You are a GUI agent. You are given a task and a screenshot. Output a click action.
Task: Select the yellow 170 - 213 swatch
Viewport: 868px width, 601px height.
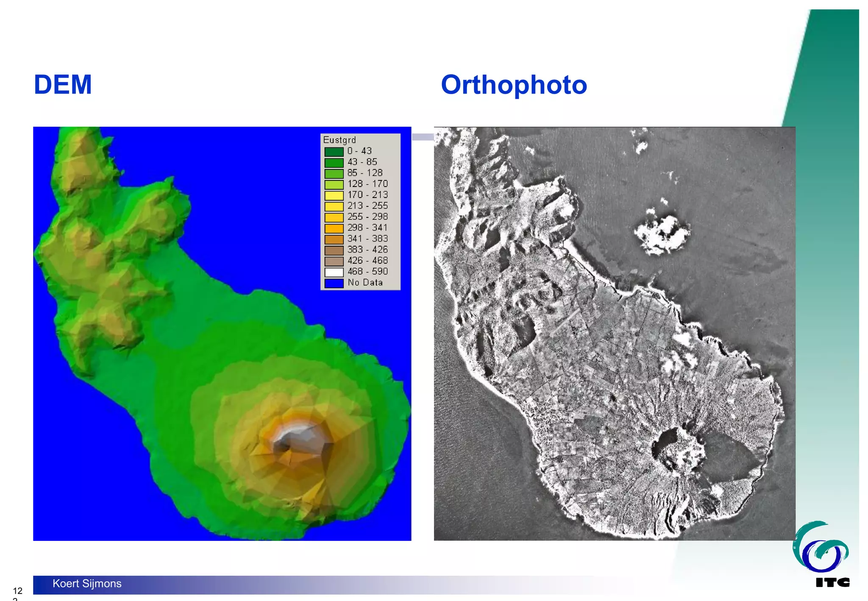(x=334, y=195)
